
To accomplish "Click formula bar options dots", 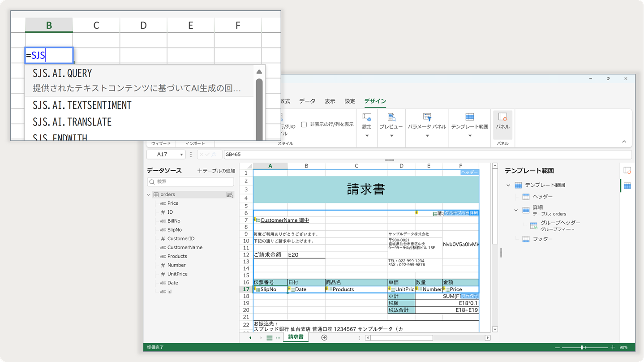I will coord(191,155).
